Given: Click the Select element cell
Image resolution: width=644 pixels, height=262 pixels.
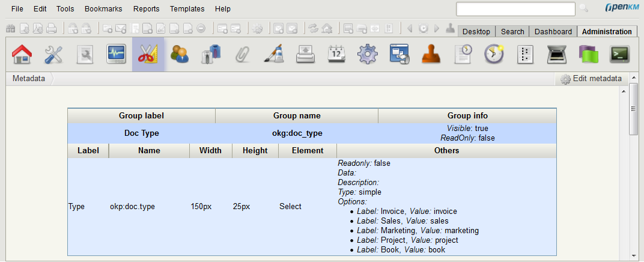Looking at the screenshot, I should [x=290, y=207].
